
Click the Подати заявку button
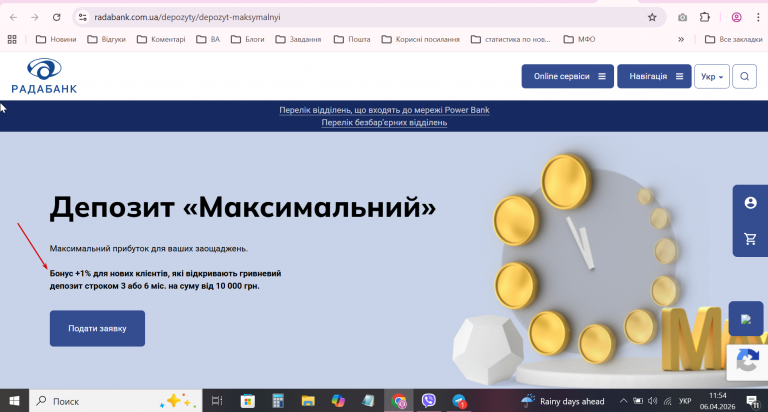(97, 328)
